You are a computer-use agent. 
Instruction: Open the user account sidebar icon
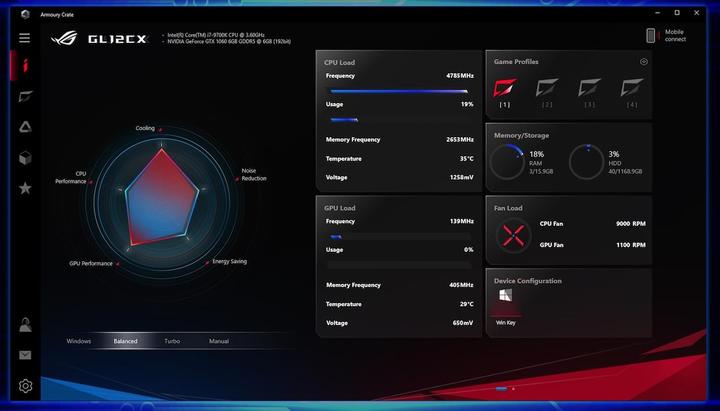(x=25, y=324)
